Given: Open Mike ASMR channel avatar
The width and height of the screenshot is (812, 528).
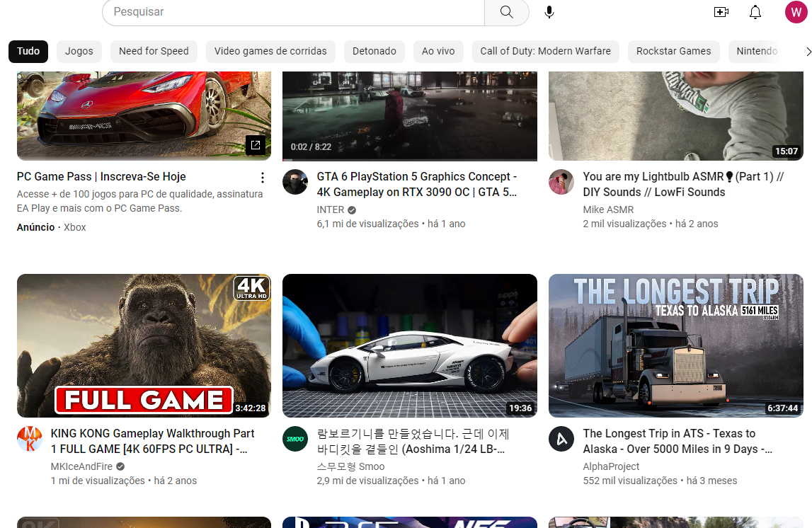Looking at the screenshot, I should 561,182.
